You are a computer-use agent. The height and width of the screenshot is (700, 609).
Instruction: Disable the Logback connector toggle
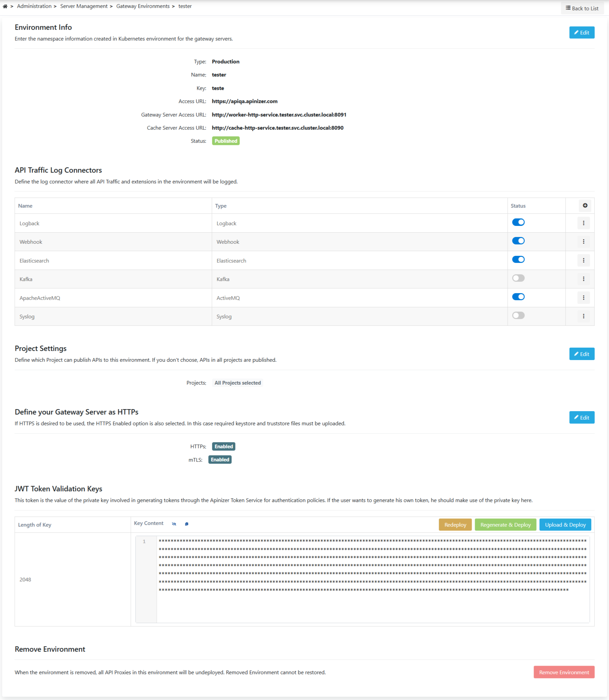pos(518,222)
